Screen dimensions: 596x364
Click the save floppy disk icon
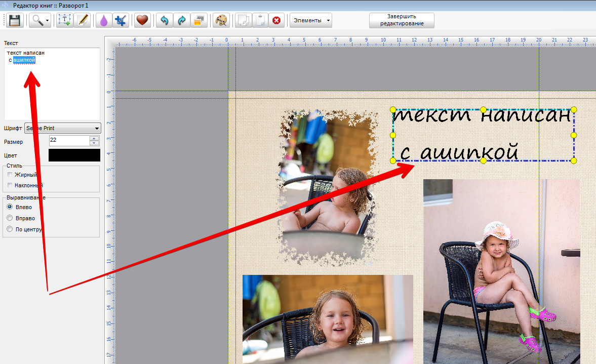click(14, 20)
